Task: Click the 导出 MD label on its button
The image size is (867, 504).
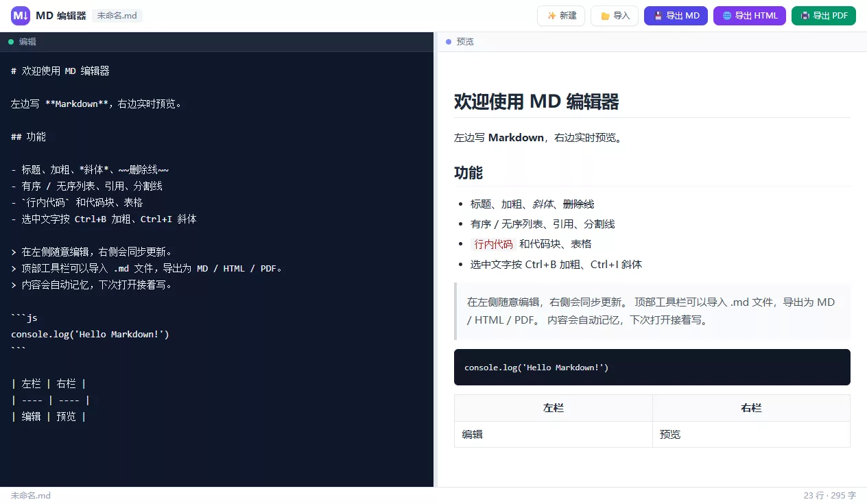Action: pyautogui.click(x=682, y=16)
